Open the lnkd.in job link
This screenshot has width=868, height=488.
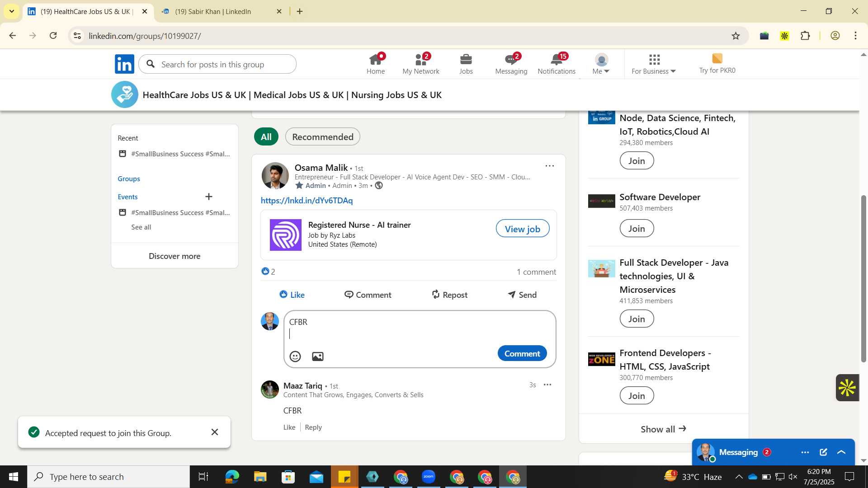pyautogui.click(x=307, y=200)
